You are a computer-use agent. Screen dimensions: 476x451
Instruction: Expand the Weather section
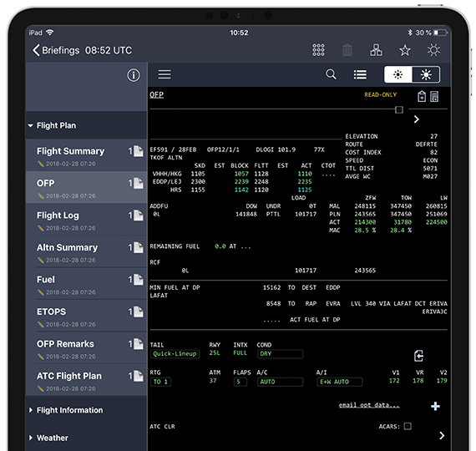coord(87,438)
